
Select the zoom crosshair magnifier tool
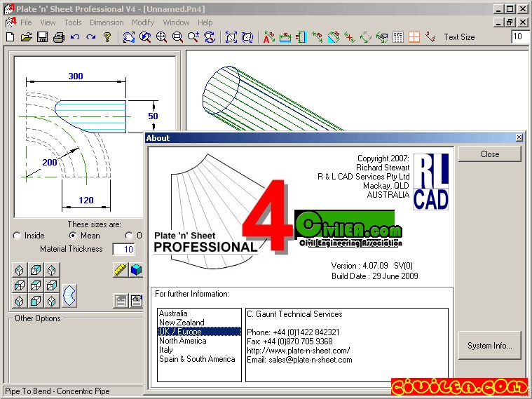(161, 36)
